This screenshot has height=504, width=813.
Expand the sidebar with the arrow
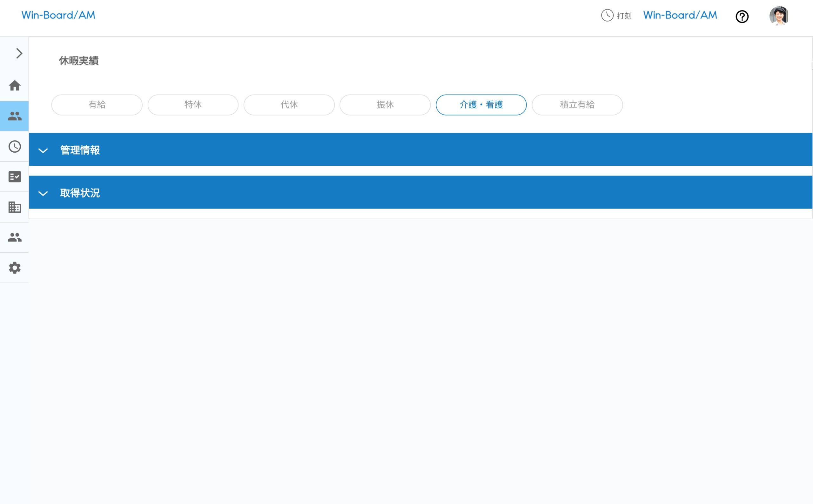[19, 53]
